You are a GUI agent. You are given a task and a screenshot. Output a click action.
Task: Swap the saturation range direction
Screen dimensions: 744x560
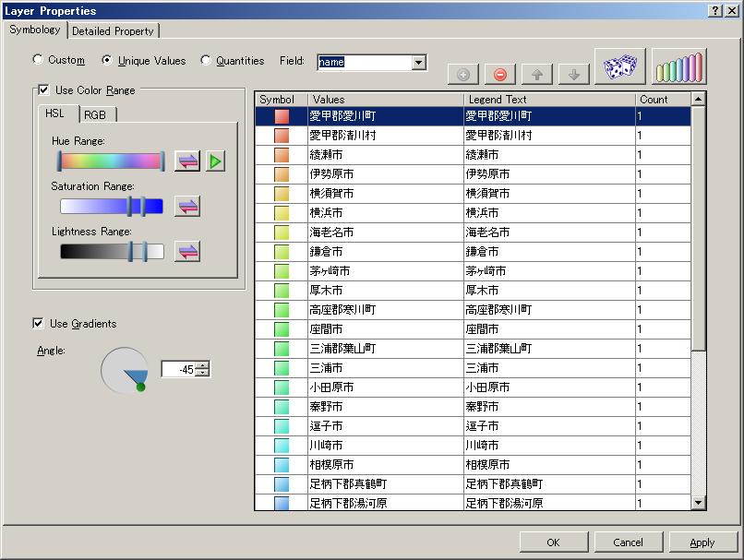187,206
